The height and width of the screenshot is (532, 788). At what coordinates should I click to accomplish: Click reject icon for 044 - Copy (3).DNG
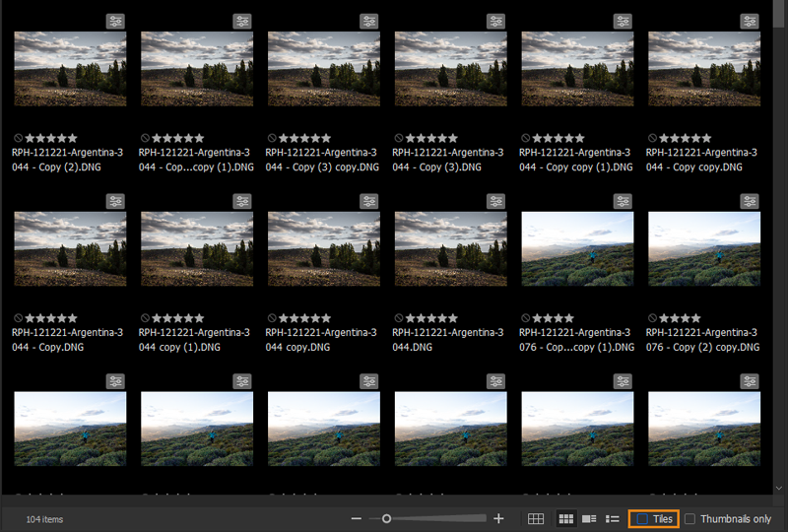tap(399, 138)
